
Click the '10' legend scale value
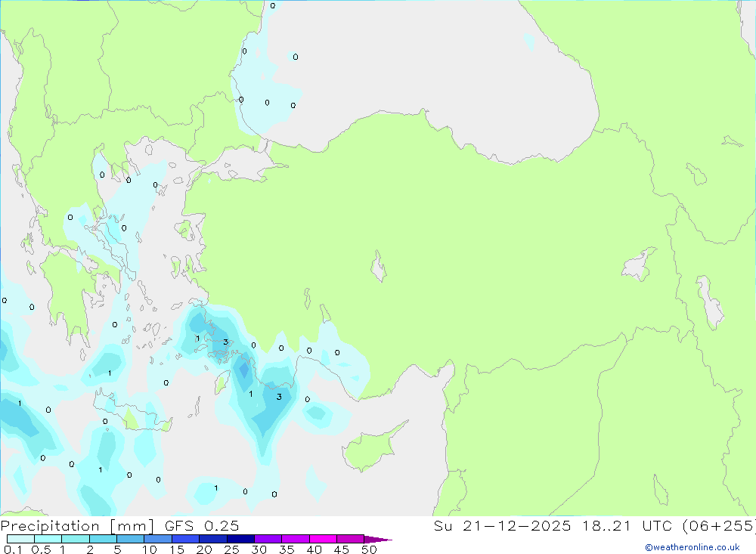[150, 549]
